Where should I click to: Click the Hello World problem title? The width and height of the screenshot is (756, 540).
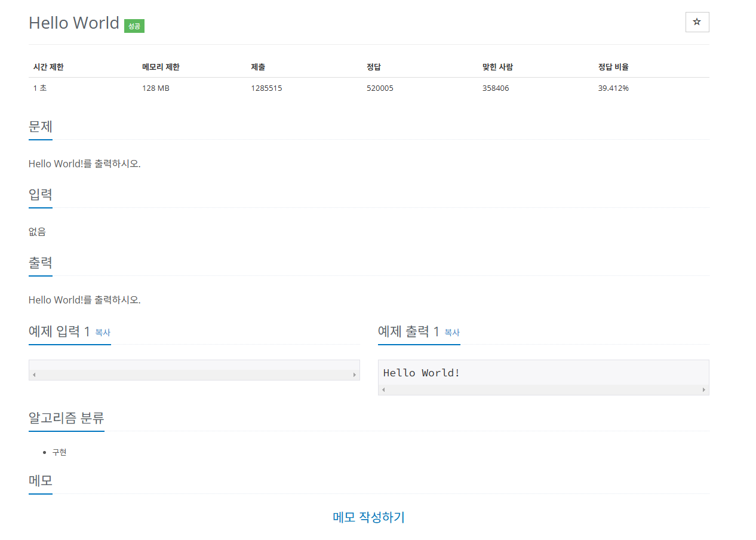[73, 23]
